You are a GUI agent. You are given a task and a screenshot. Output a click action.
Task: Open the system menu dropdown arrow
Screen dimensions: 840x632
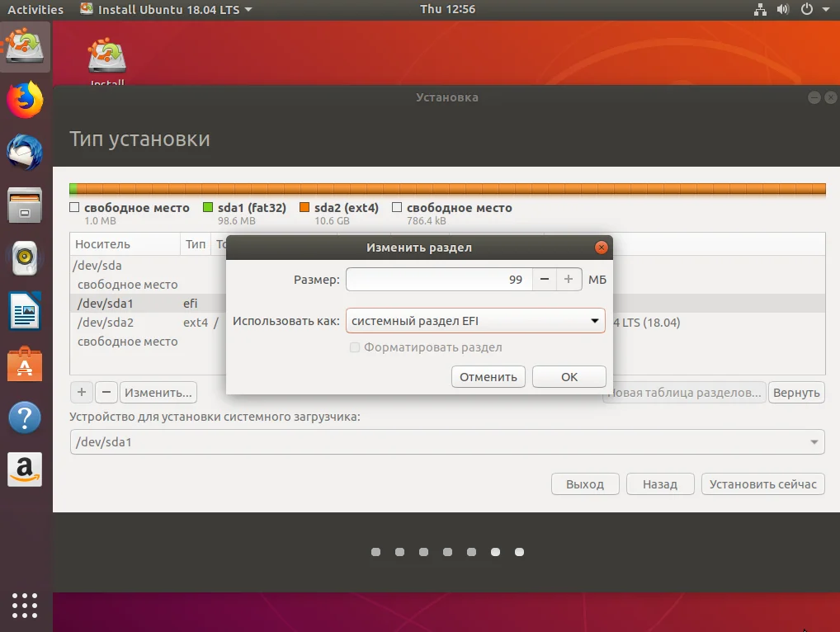825,9
